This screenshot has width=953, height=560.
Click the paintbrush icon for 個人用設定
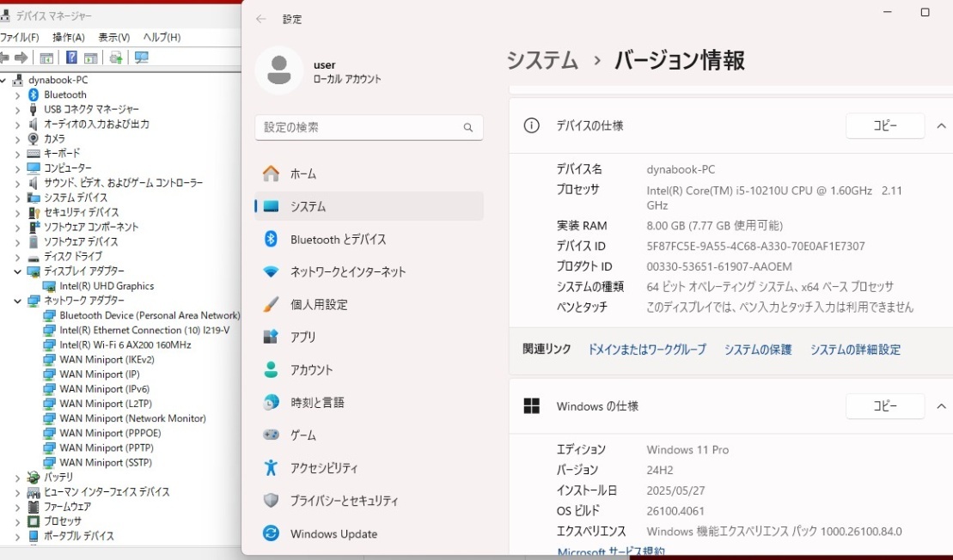271,304
